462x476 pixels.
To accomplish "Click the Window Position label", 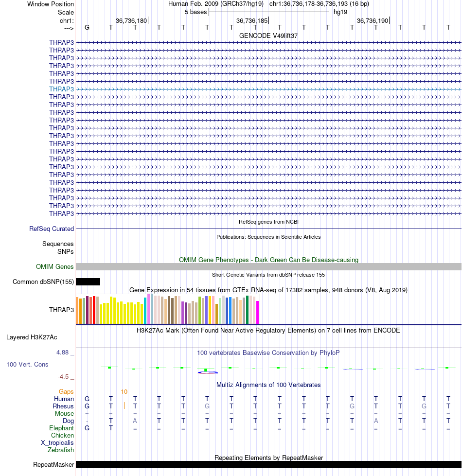I will 51,4.
